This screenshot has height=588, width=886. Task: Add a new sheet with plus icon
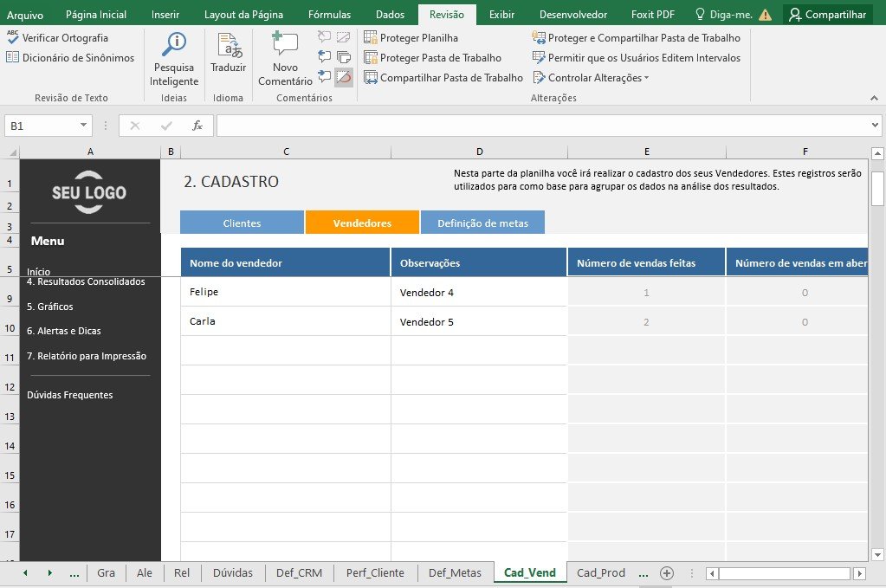click(667, 573)
